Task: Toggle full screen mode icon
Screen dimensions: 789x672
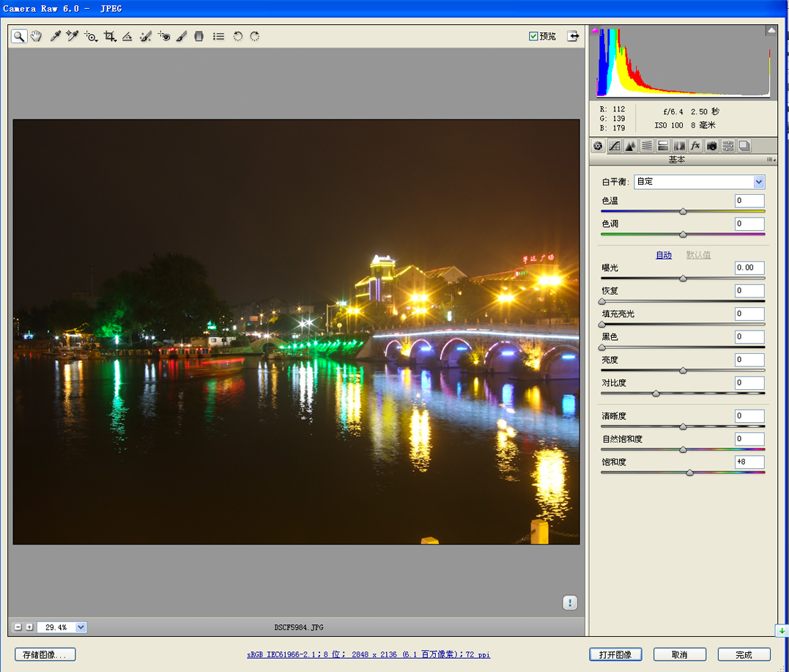Action: click(x=573, y=36)
